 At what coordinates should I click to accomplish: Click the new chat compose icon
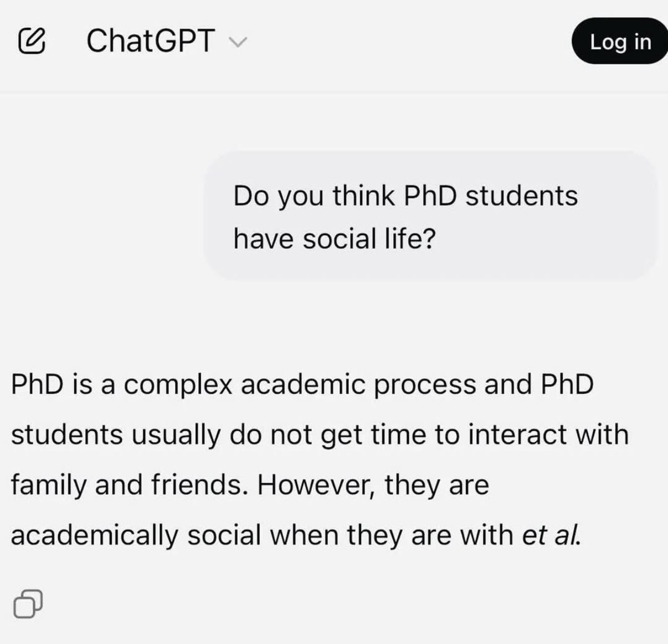(32, 42)
